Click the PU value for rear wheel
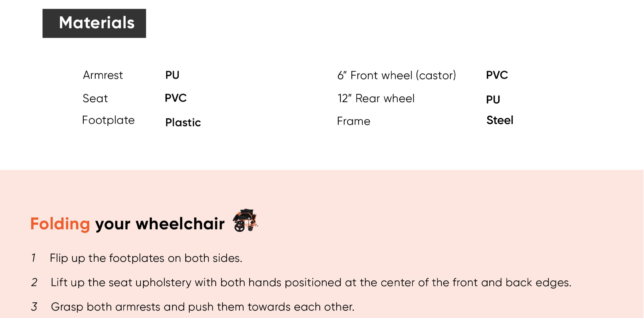The image size is (644, 318). pyautogui.click(x=493, y=99)
